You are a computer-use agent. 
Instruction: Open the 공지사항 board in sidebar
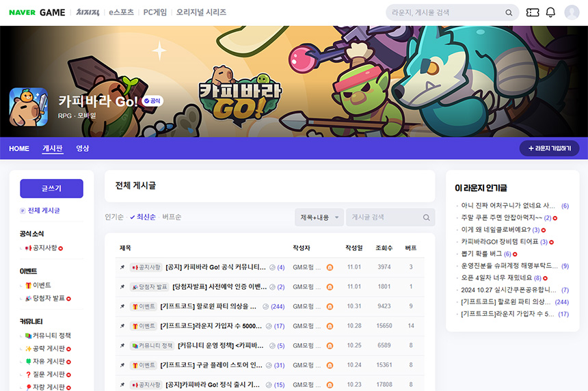(x=44, y=248)
